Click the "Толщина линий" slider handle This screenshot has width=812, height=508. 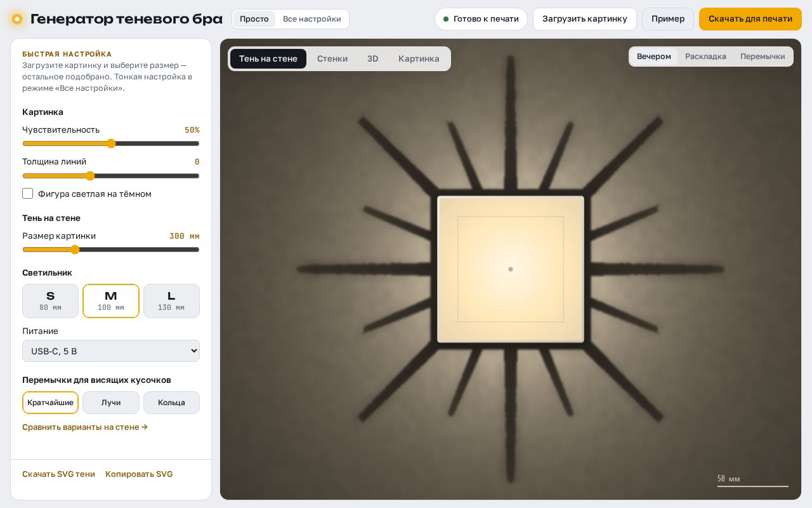90,176
